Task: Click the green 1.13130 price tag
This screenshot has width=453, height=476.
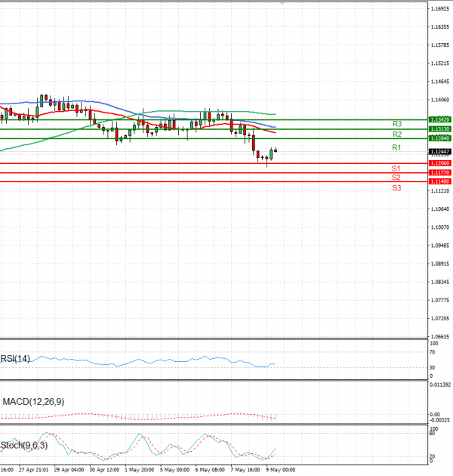Action: pos(439,129)
